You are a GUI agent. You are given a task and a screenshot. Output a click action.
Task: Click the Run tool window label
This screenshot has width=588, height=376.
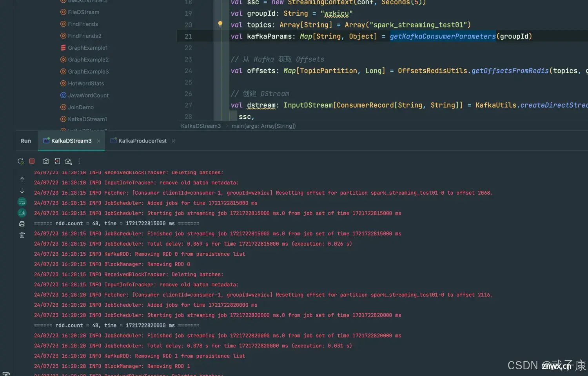coord(25,141)
